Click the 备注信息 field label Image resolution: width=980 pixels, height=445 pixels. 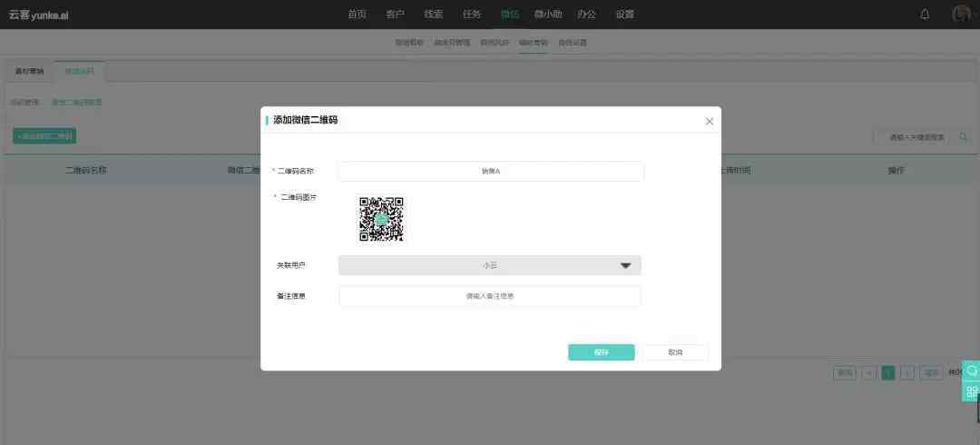(x=291, y=296)
